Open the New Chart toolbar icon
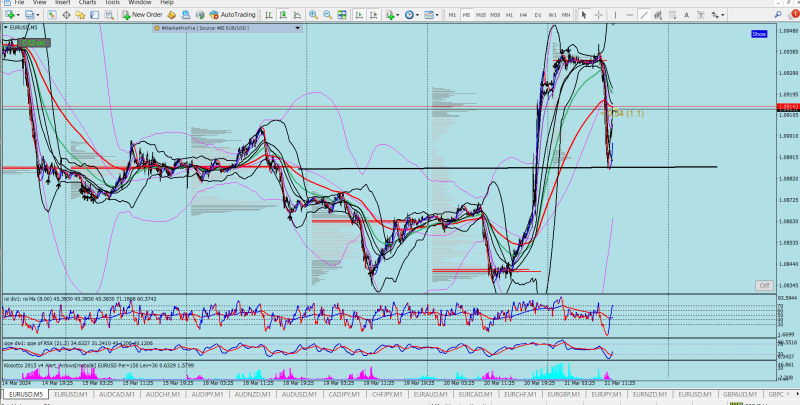The image size is (800, 405). [x=9, y=15]
